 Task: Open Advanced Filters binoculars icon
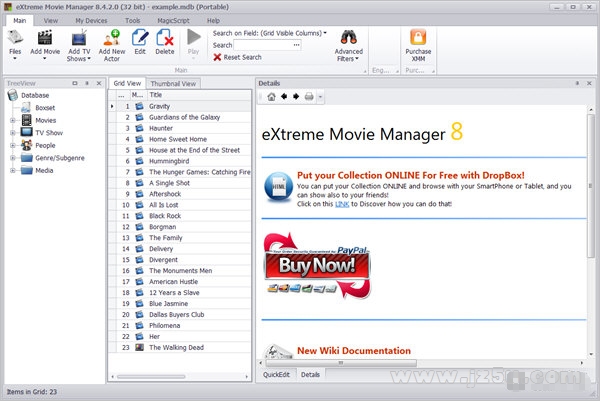[x=349, y=37]
